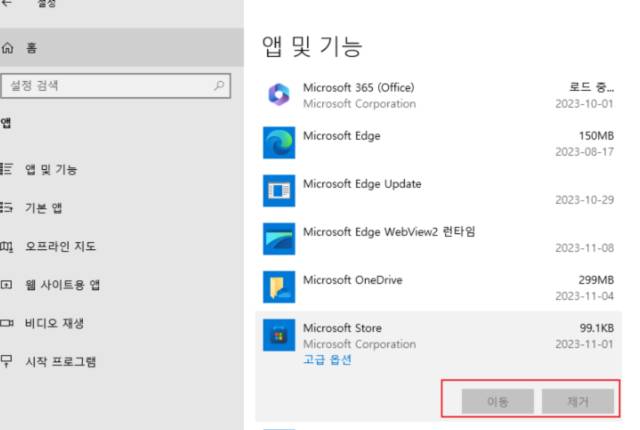Image resolution: width=640 pixels, height=430 pixels.
Task: Select 웹 사이트용 앱 in sidebar
Action: pos(62,285)
